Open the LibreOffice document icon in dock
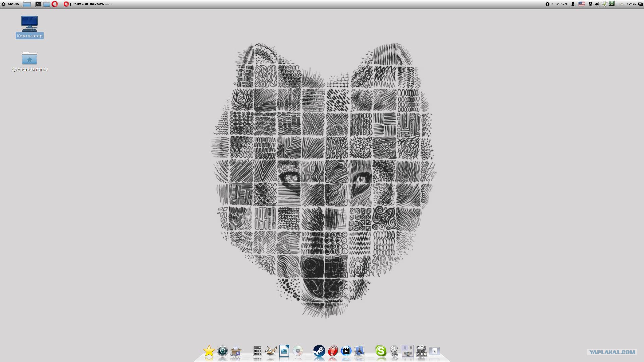 [284, 351]
